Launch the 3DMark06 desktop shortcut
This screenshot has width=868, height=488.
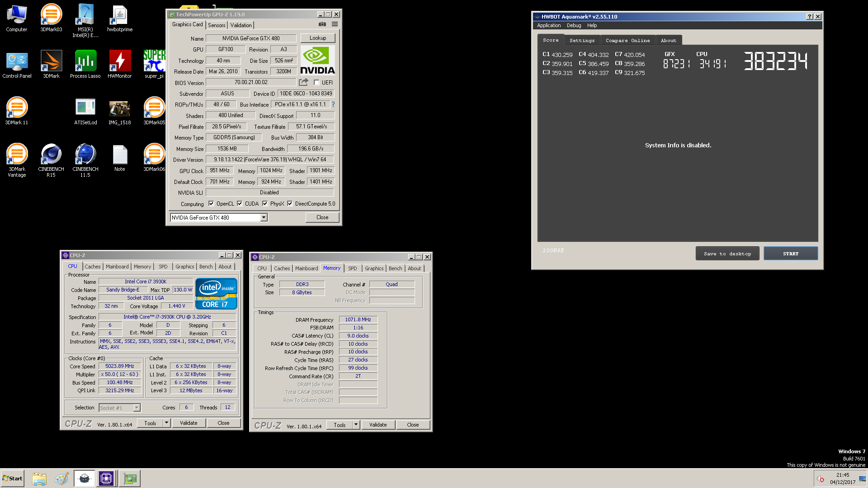point(154,158)
